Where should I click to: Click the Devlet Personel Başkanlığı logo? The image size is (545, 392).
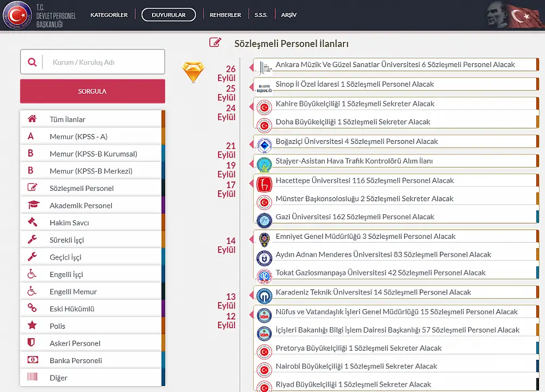[x=17, y=15]
